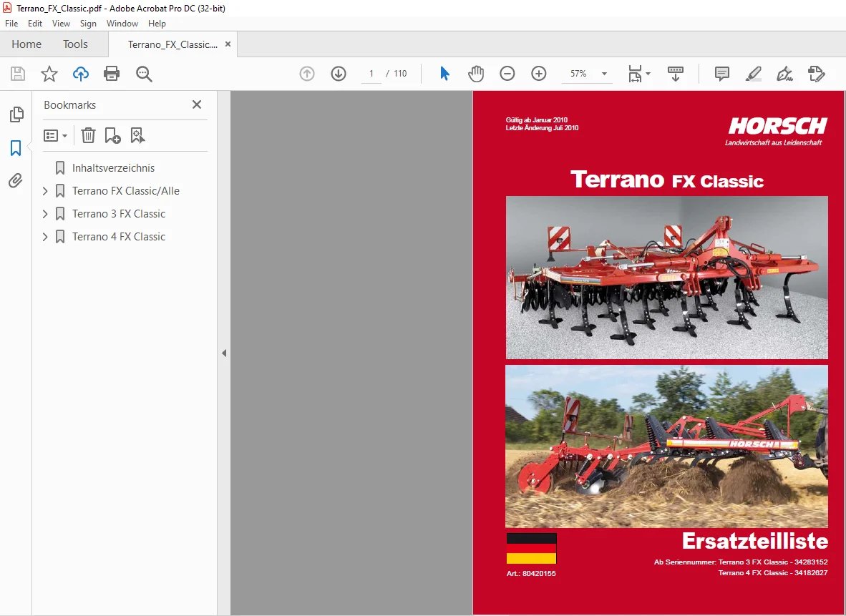Select the Highlight text pen
846x616 pixels.
753,74
